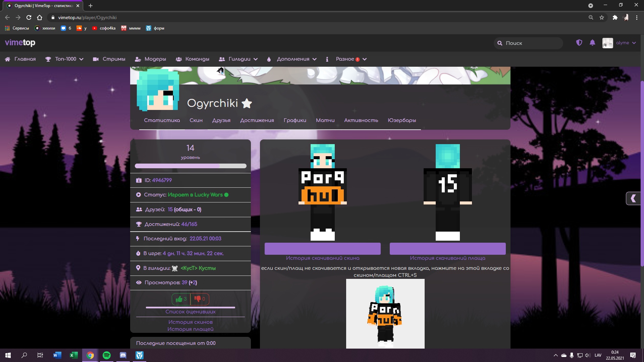Image resolution: width=644 pixels, height=362 pixels.
Task: Go to Главная page
Action: point(20,59)
